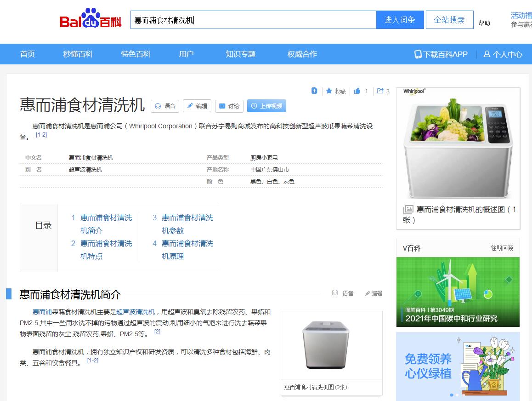The height and width of the screenshot is (401, 532).
Task: Click 往期回顾 in the V百科 panel
Action: pos(502,248)
